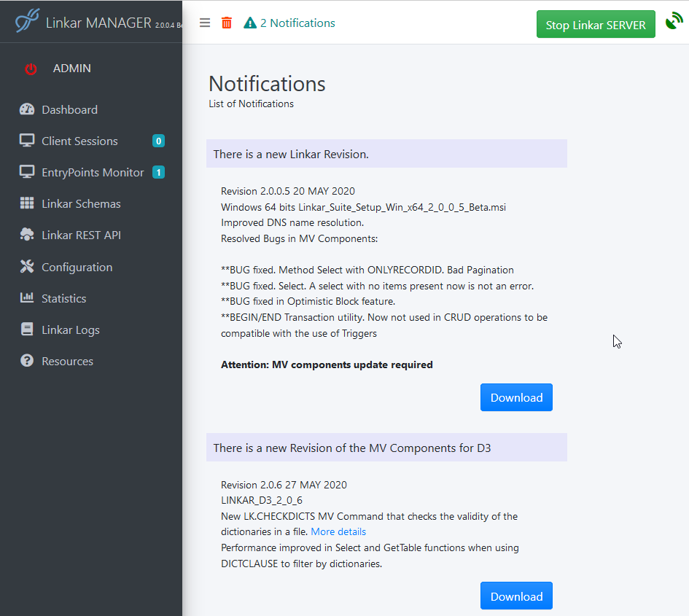
Task: Open the Statistics section
Action: click(x=63, y=299)
